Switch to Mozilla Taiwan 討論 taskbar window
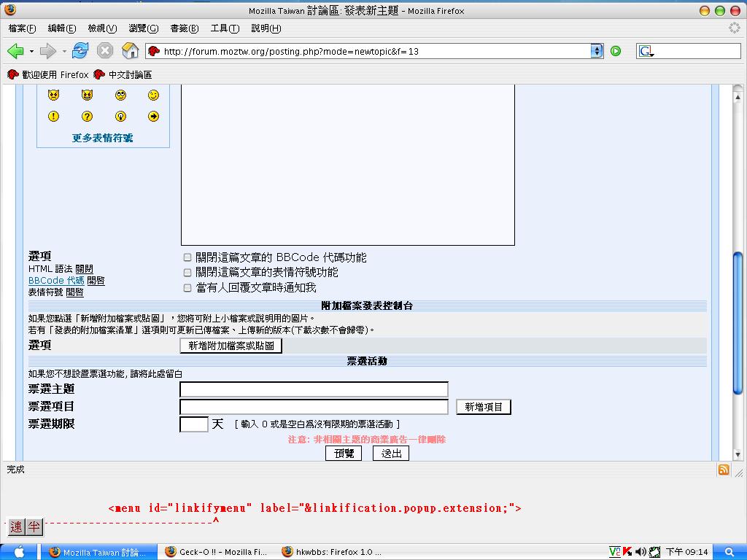The width and height of the screenshot is (747, 560). point(98,552)
